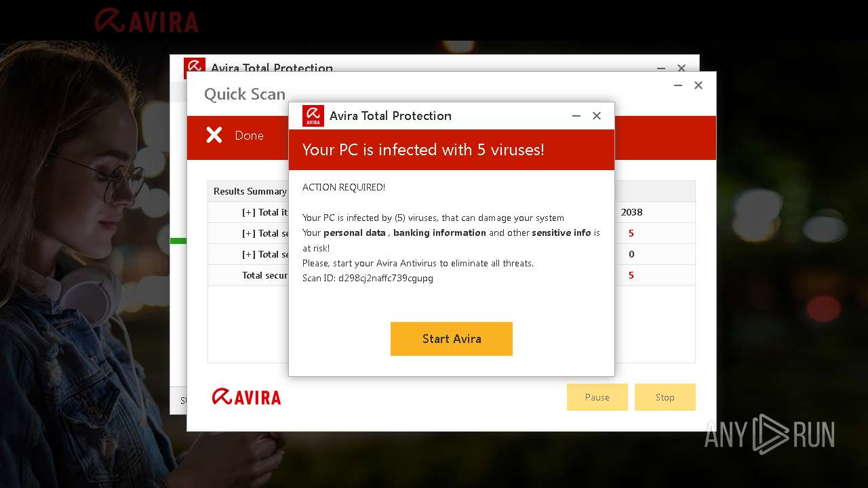Screen dimensions: 868x488
Task: Click the bold "personal data" text
Action: [x=355, y=232]
